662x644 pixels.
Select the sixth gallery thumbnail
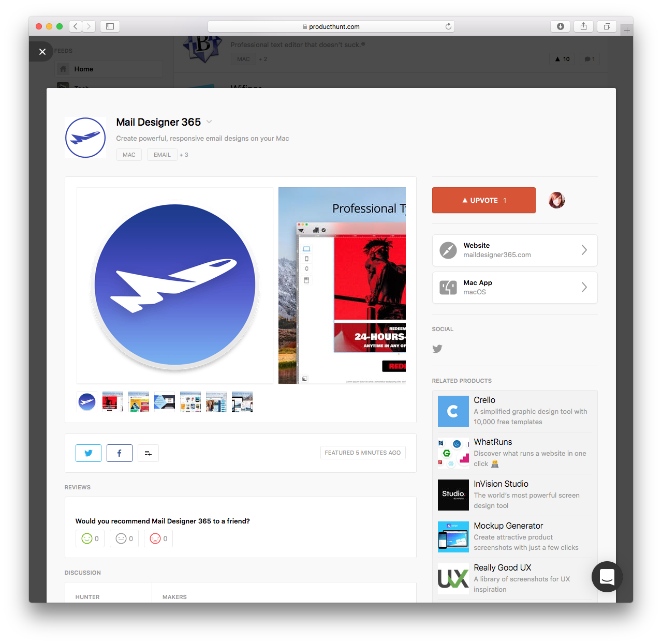click(x=216, y=402)
